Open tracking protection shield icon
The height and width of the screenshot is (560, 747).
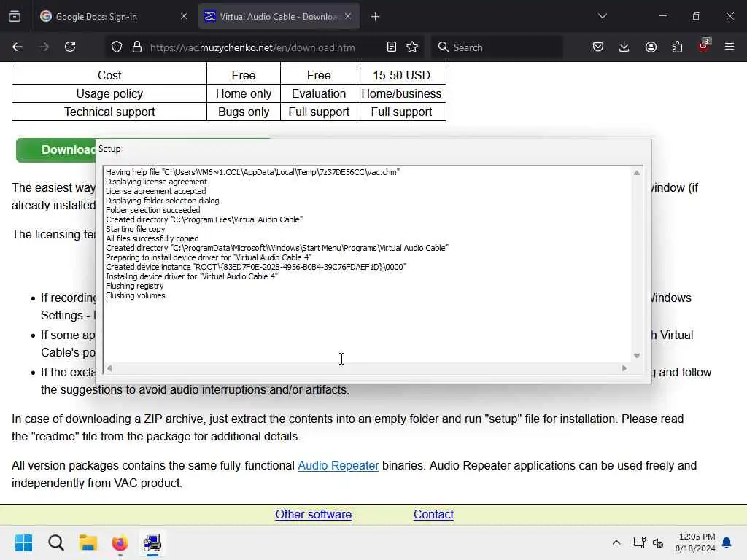click(x=117, y=47)
